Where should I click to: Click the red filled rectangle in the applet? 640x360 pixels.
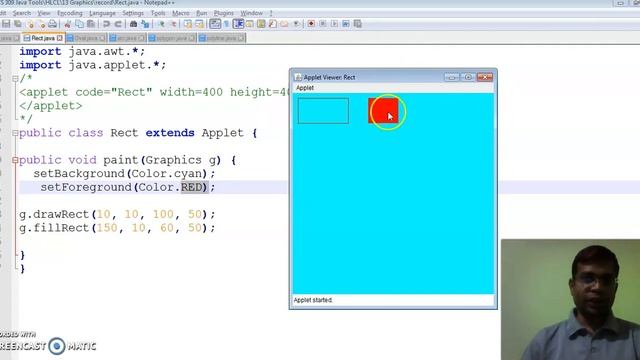(383, 111)
